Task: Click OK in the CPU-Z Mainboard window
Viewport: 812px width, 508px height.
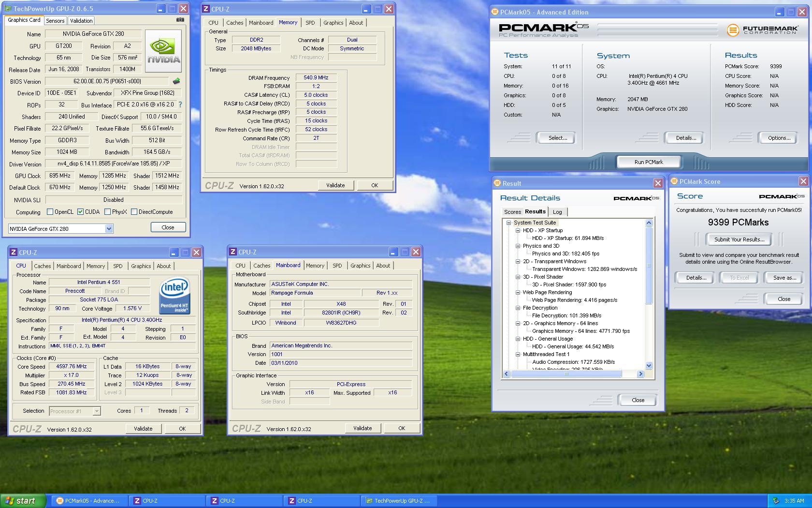Action: point(402,428)
